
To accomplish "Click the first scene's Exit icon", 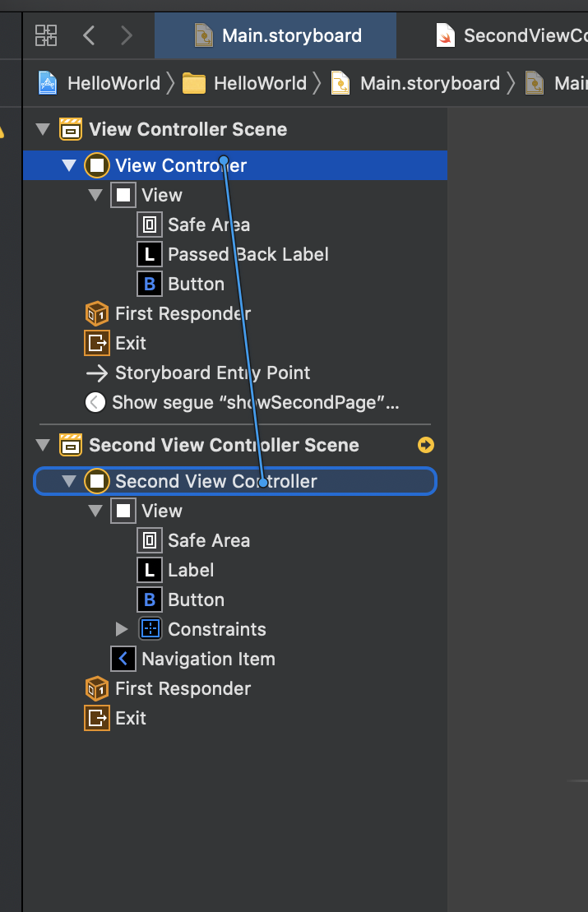I will point(97,344).
